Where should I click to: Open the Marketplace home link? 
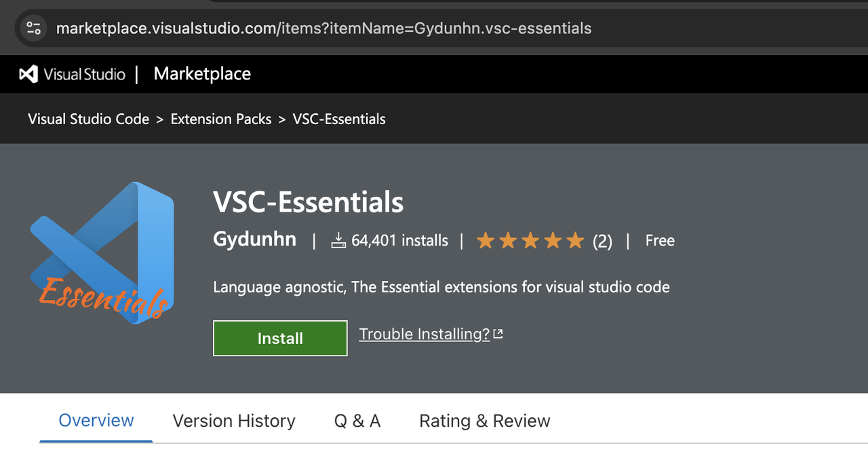point(202,74)
